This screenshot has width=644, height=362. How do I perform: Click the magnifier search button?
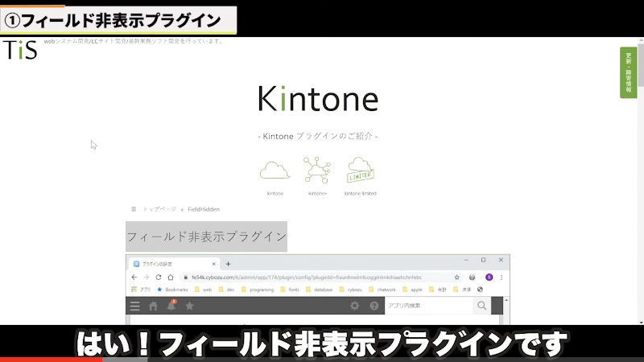481,306
